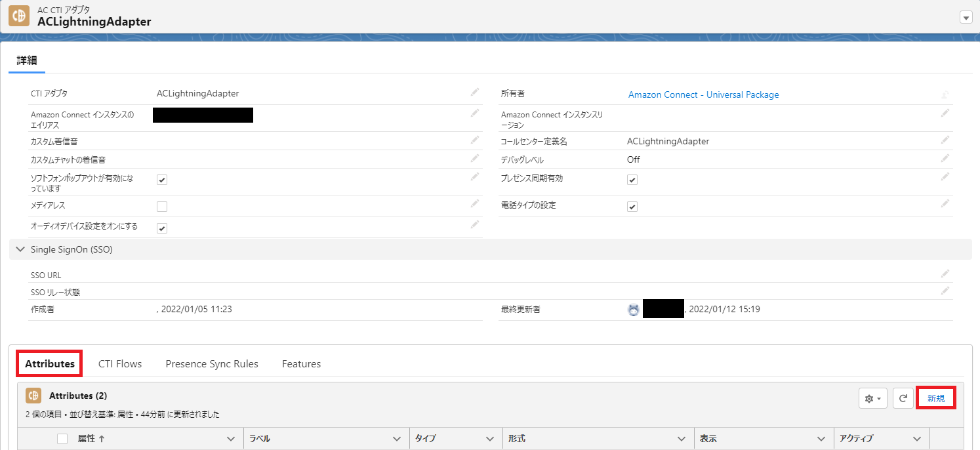Image resolution: width=980 pixels, height=450 pixels.
Task: Edit the CTI アダプタ field pencil icon
Action: 475,92
